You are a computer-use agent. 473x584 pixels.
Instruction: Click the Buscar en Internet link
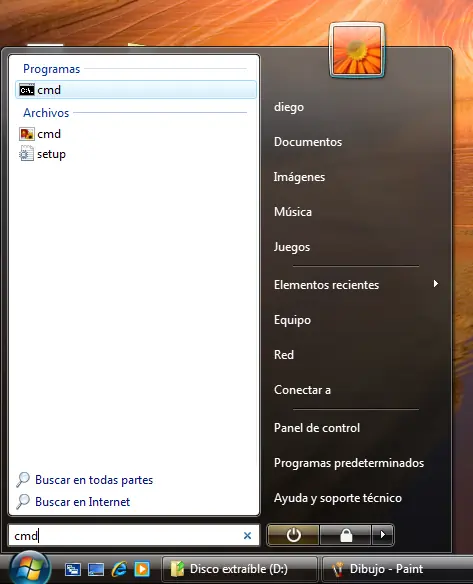click(x=82, y=502)
